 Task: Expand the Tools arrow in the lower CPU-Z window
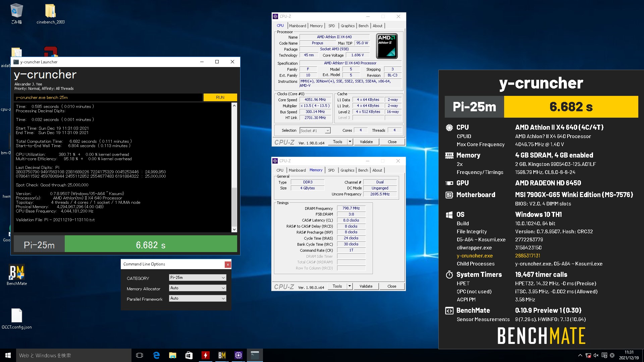click(x=350, y=286)
